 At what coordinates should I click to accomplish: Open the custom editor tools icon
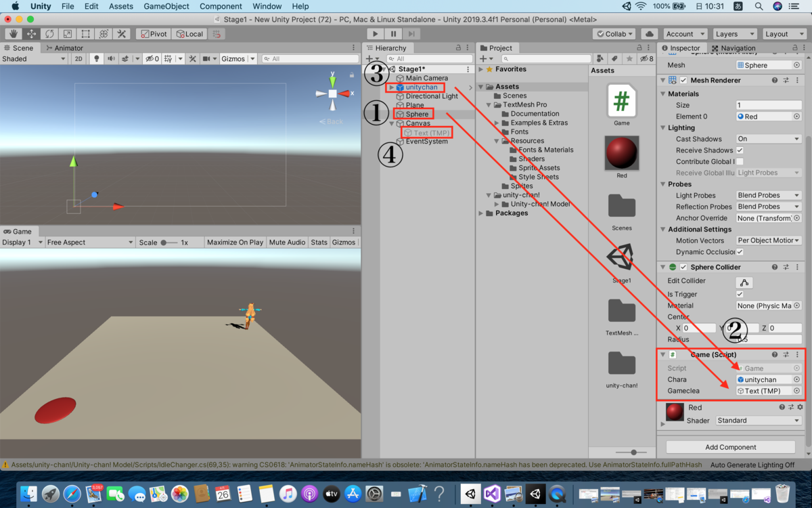tap(122, 34)
